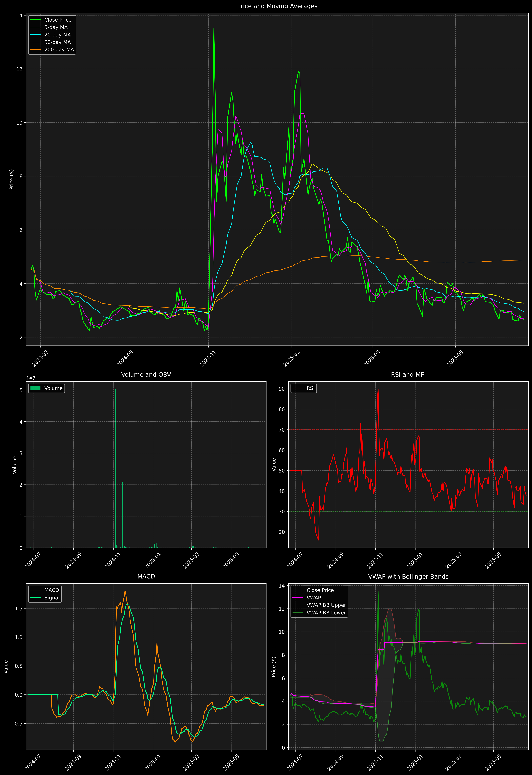Click the 'Price and Moving Averages' chart title

click(277, 6)
